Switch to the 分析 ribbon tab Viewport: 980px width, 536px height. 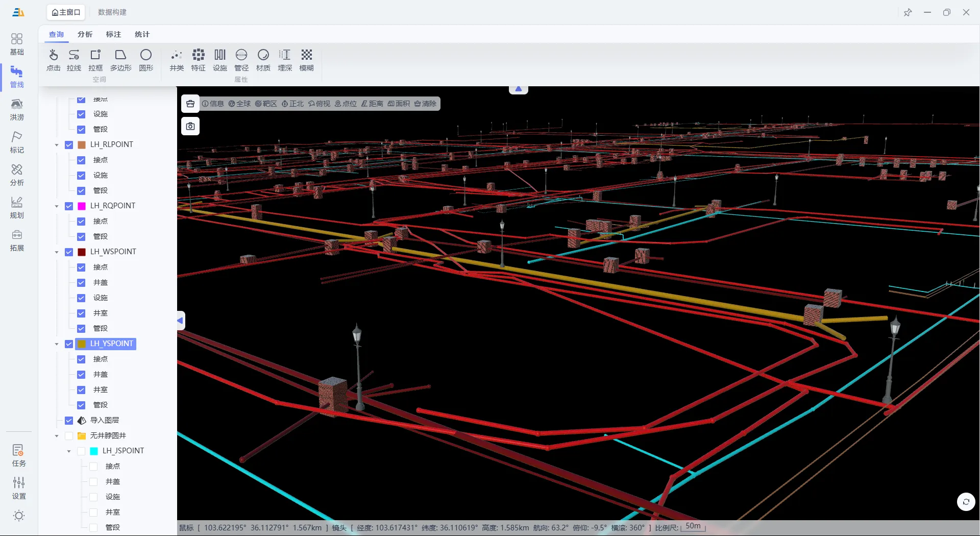point(85,34)
